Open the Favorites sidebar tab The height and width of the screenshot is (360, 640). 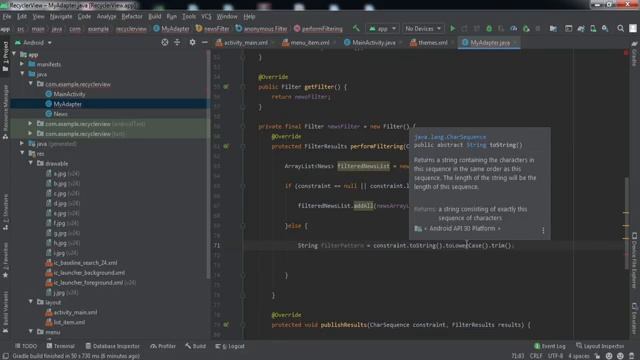(x=5, y=260)
